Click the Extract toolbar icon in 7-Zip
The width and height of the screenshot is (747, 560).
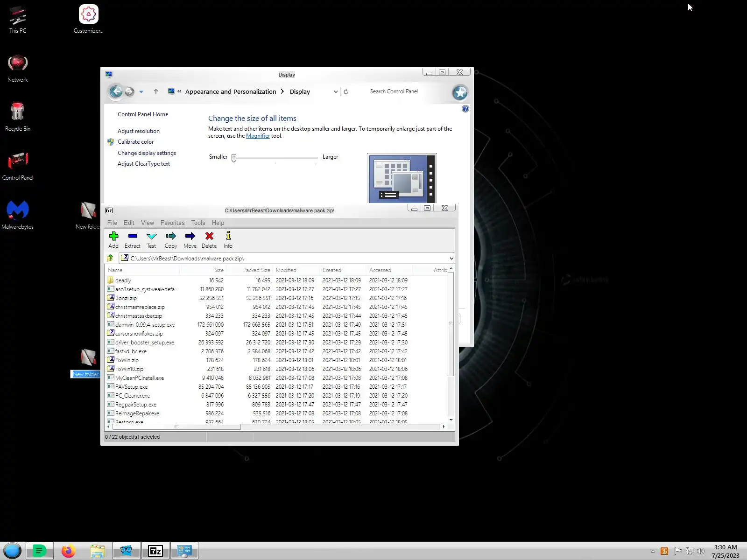133,239
